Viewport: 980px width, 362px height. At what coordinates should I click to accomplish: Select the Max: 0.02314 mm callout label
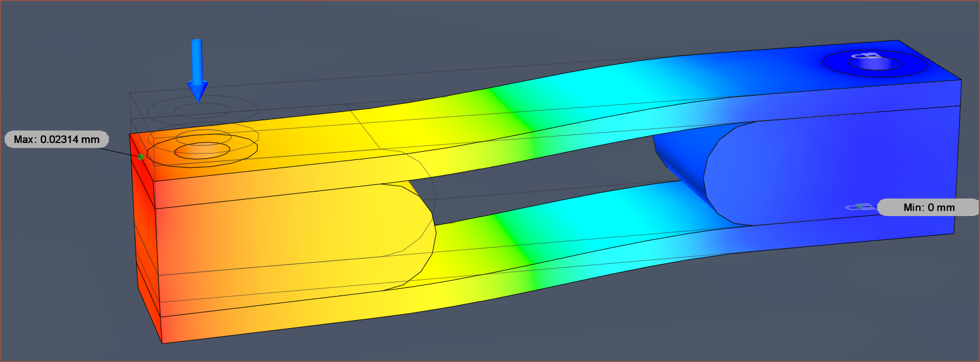(x=57, y=140)
